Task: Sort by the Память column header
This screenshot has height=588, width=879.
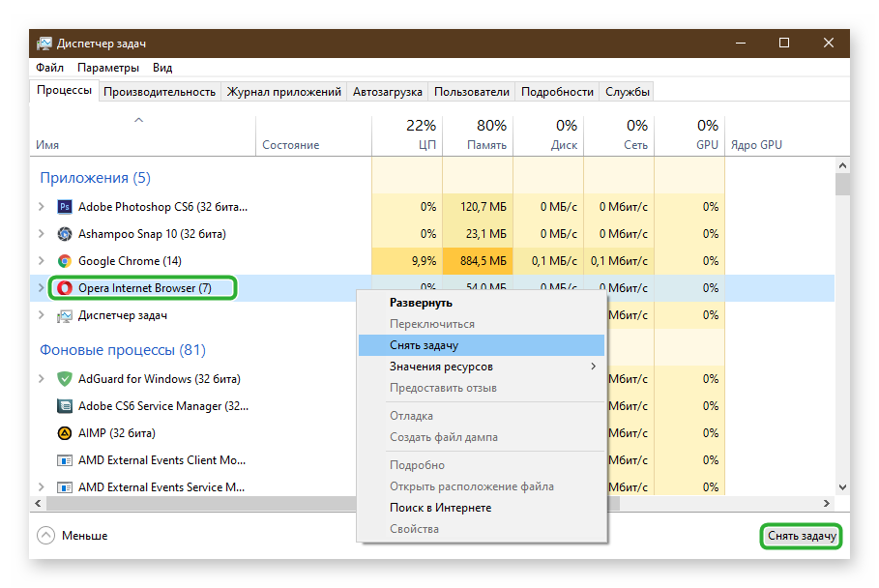Action: pos(478,135)
